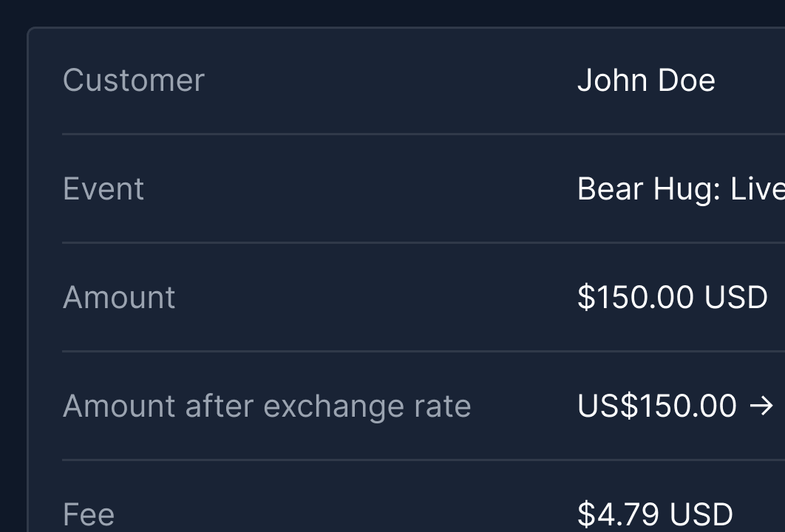
Task: Select the US$150.00 converted amount
Action: click(x=657, y=406)
